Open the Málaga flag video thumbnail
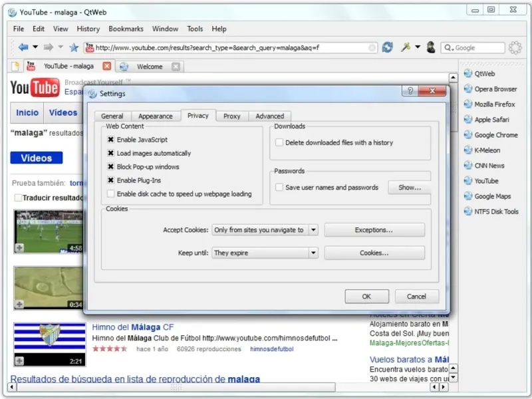532x399 pixels. point(49,344)
